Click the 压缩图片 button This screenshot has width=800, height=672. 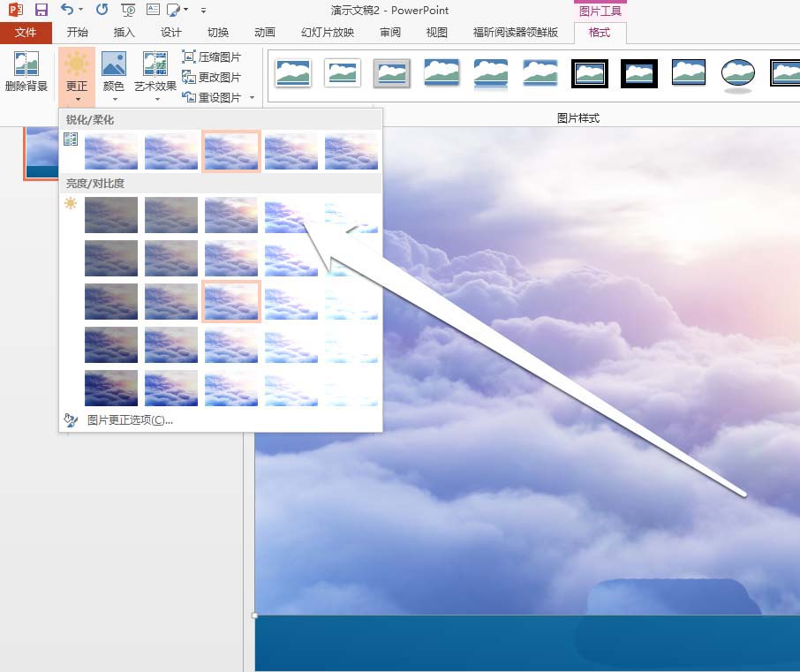211,57
